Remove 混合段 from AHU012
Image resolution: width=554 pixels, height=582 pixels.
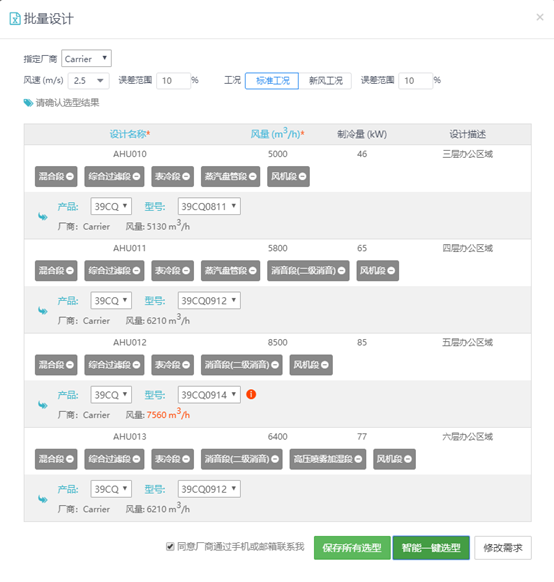70,365
